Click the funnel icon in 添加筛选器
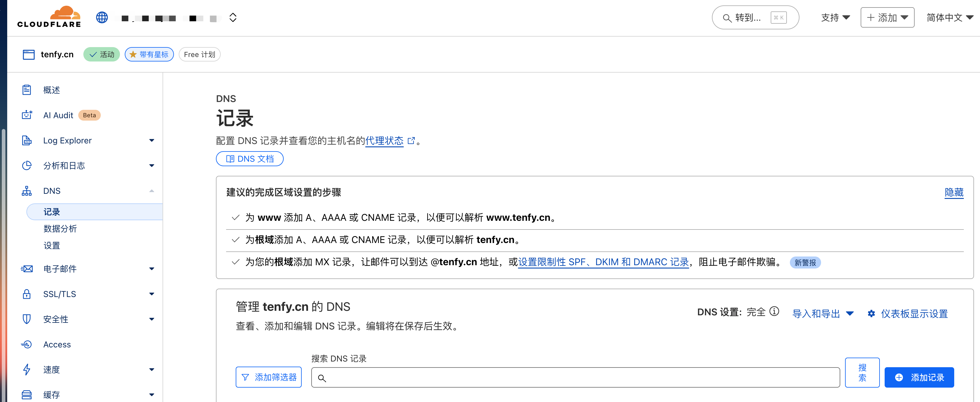 point(245,377)
